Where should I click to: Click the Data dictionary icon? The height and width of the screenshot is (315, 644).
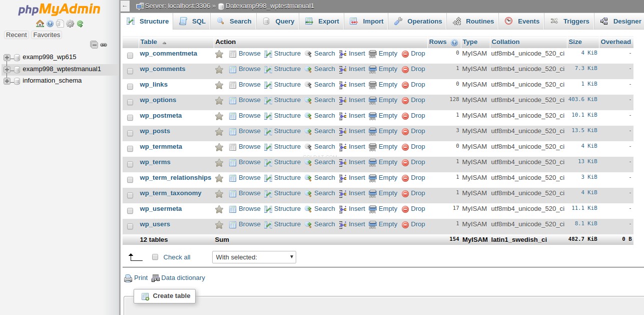(x=156, y=278)
